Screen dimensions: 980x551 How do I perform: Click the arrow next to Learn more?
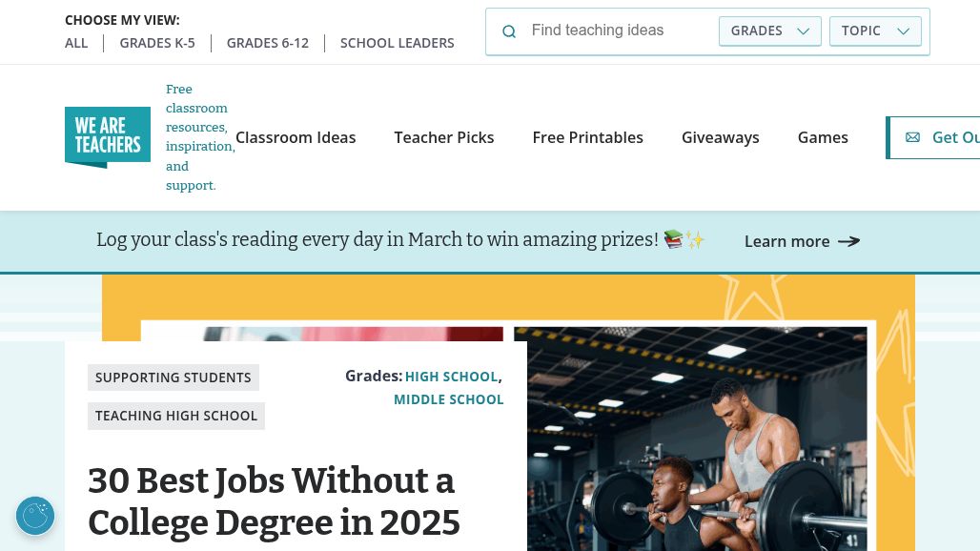pyautogui.click(x=848, y=241)
